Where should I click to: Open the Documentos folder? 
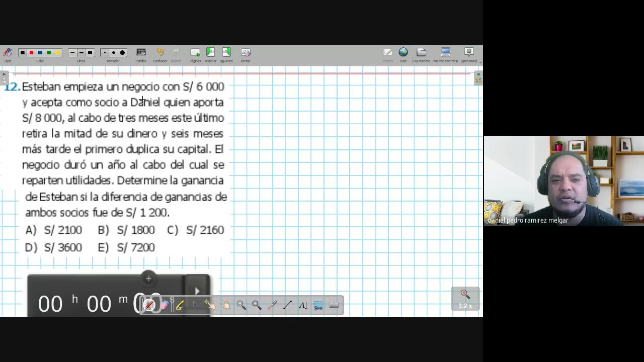(x=421, y=52)
